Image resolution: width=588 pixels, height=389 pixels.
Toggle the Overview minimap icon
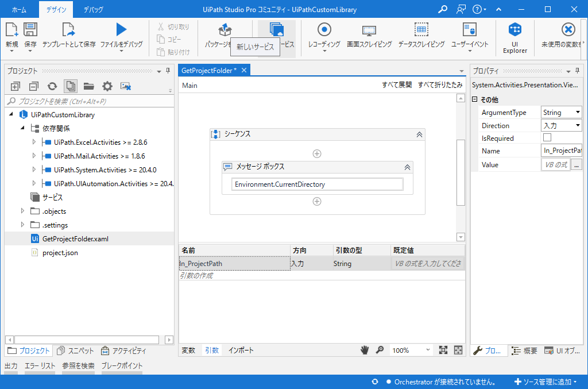[458, 350]
